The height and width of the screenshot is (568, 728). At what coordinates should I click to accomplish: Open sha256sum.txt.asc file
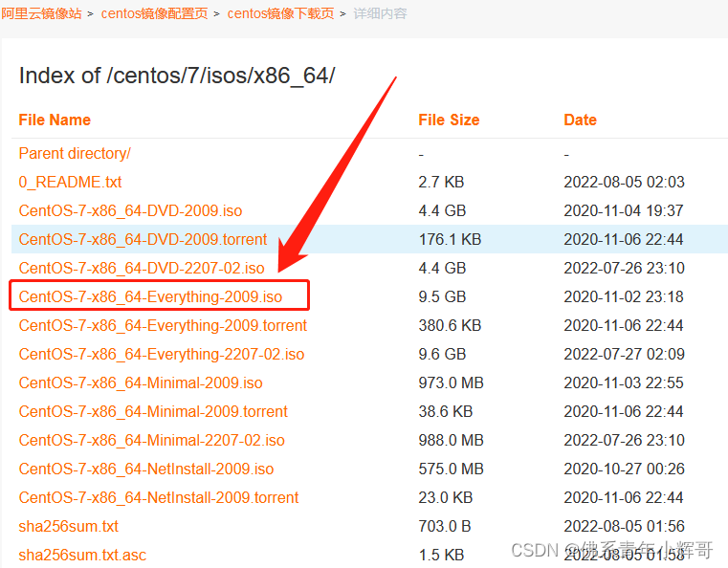(x=82, y=555)
